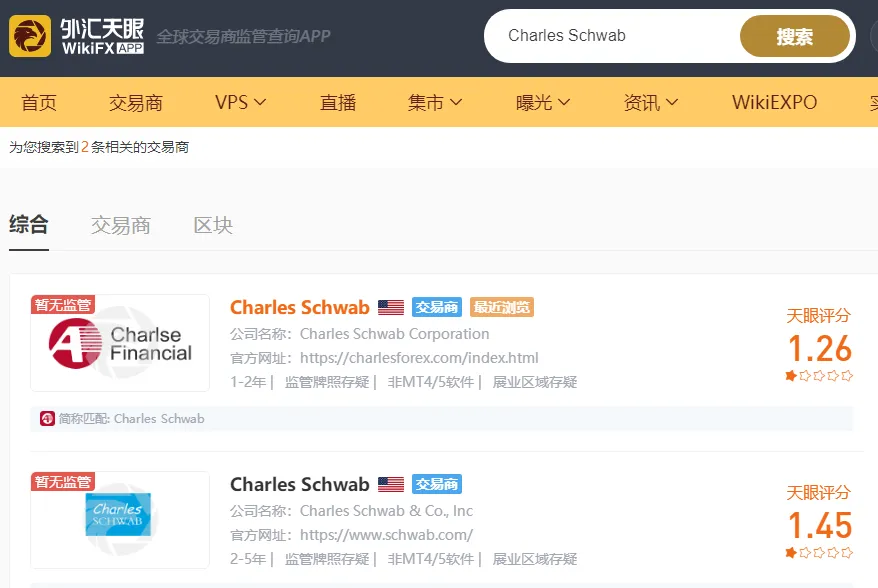The height and width of the screenshot is (588, 878).
Task: Click the star rating under 1.45
Action: (819, 553)
